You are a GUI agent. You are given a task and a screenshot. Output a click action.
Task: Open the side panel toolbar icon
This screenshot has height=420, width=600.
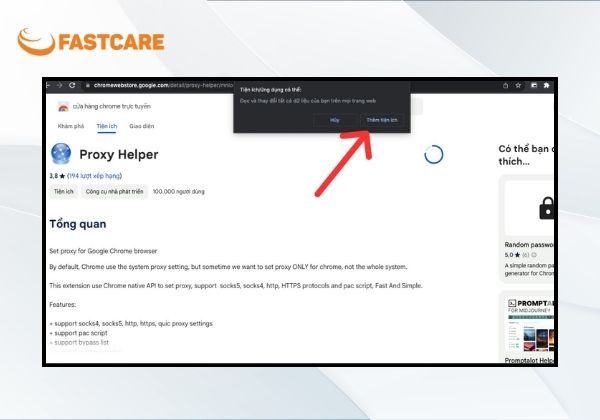pyautogui.click(x=534, y=85)
